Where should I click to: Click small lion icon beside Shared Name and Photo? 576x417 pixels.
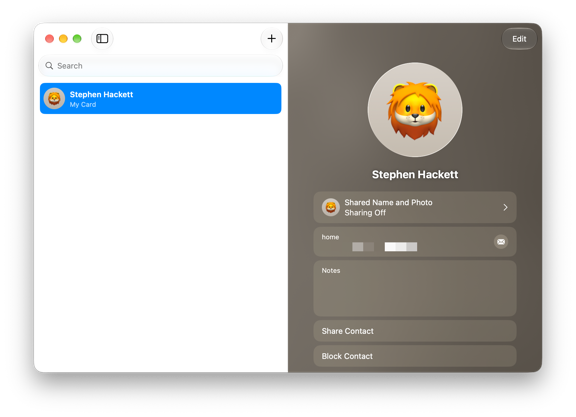tap(331, 208)
